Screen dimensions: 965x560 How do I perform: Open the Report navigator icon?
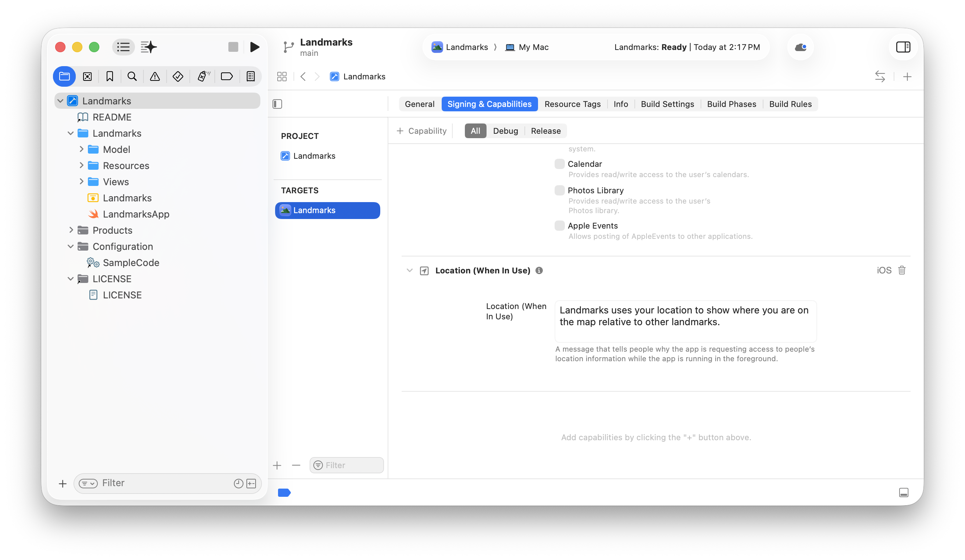(250, 76)
